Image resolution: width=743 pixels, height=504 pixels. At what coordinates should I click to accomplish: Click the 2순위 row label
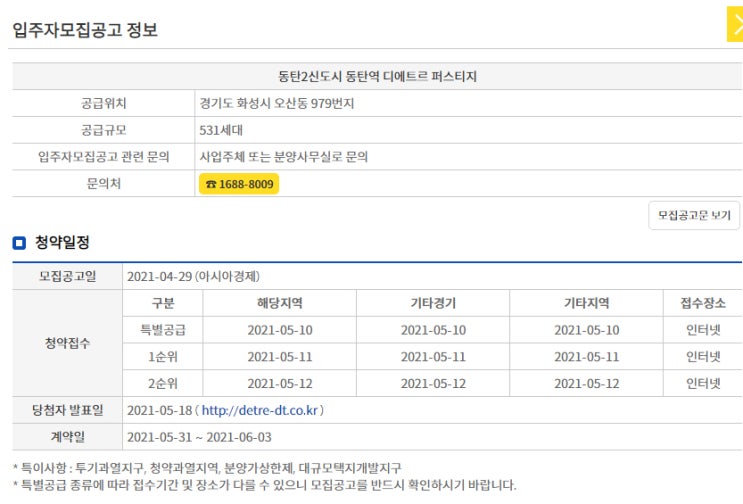point(163,384)
